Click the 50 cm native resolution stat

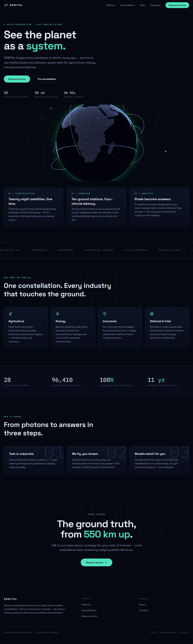[46, 94]
